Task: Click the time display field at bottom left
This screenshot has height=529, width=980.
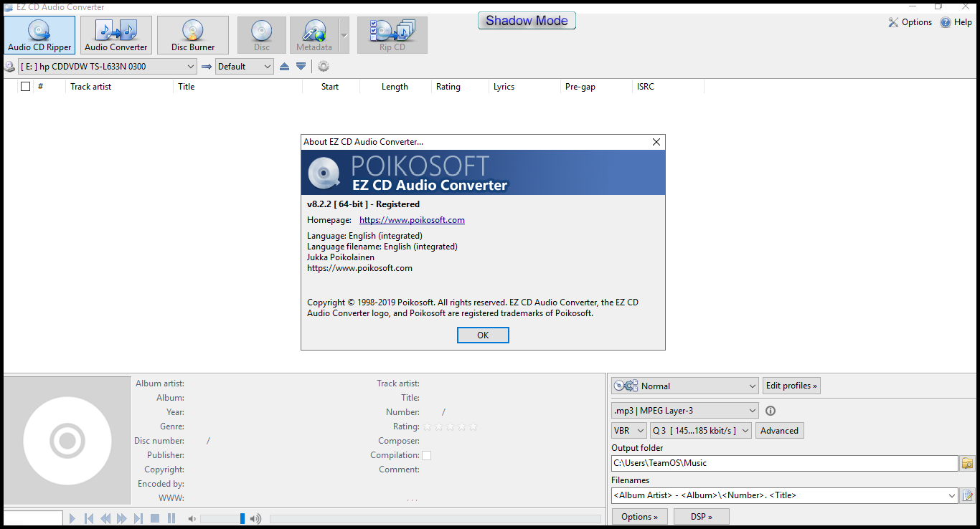Action: pyautogui.click(x=33, y=518)
